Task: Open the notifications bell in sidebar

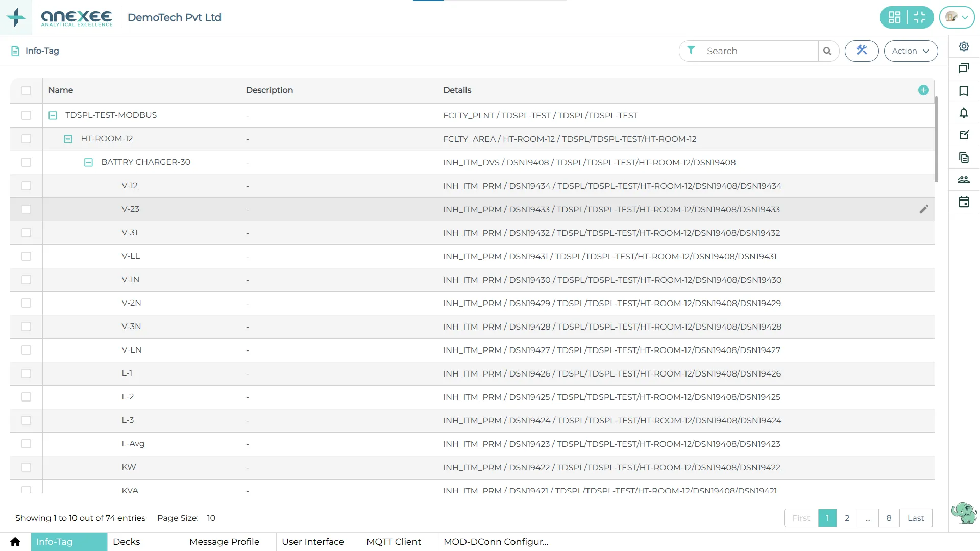Action: pyautogui.click(x=964, y=113)
